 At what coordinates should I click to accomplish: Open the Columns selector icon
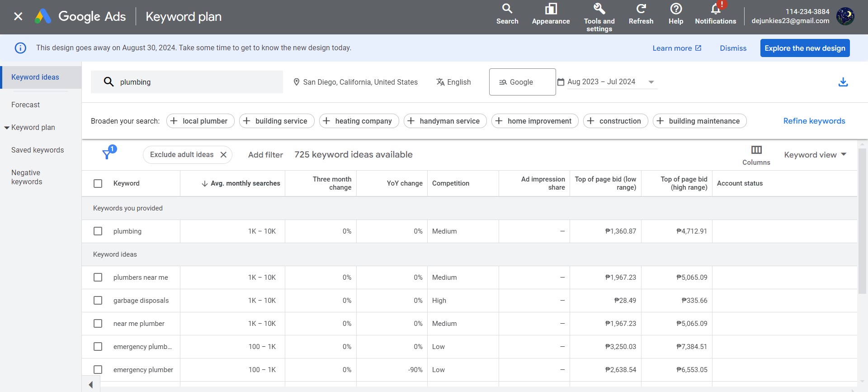[756, 150]
